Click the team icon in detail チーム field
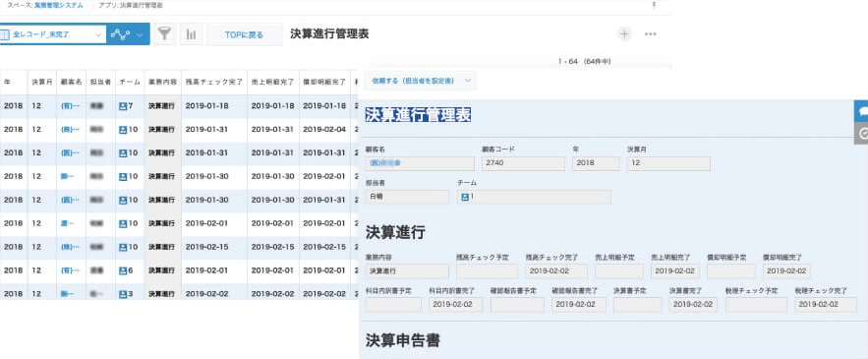Image resolution: width=868 pixels, height=359 pixels. pos(465,198)
